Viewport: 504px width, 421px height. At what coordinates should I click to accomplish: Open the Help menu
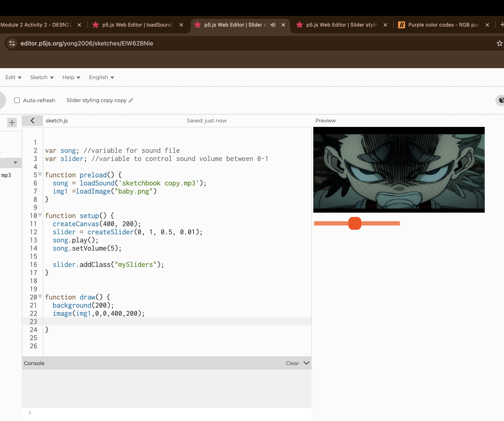pyautogui.click(x=71, y=77)
